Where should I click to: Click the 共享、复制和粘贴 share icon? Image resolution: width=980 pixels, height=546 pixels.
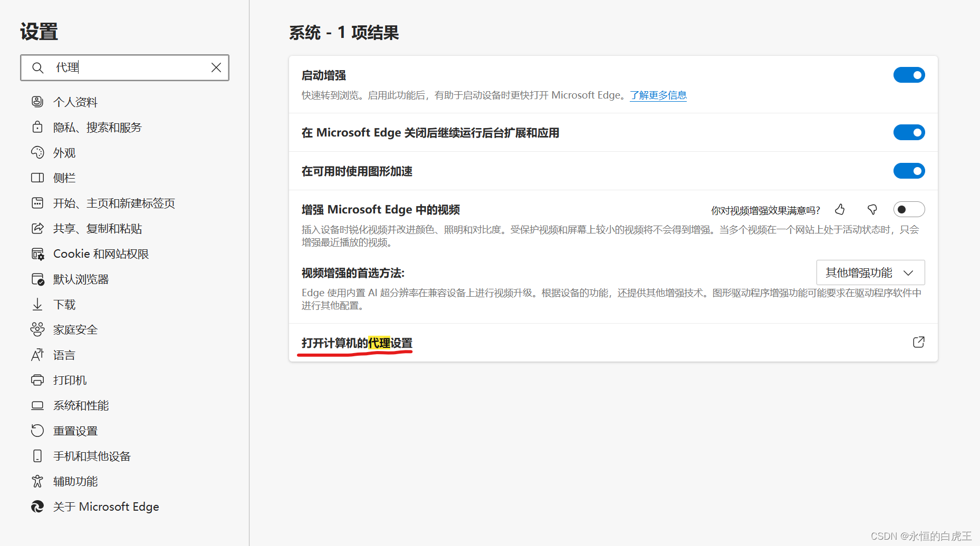tap(37, 228)
